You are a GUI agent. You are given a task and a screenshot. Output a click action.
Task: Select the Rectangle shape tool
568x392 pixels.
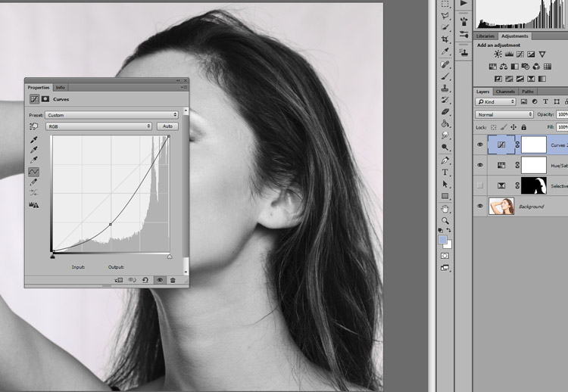[x=445, y=196]
